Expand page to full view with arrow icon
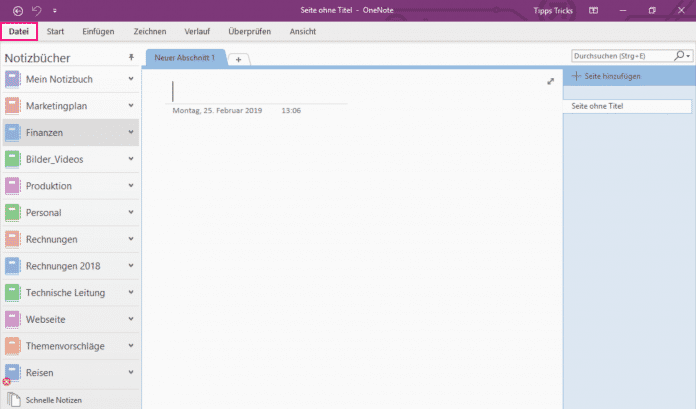The image size is (696, 409). (x=550, y=81)
